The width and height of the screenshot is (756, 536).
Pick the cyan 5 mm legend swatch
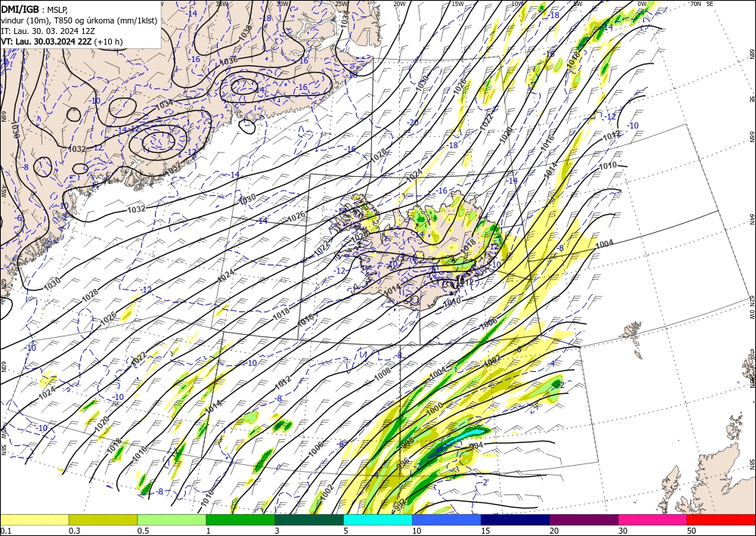point(378,519)
